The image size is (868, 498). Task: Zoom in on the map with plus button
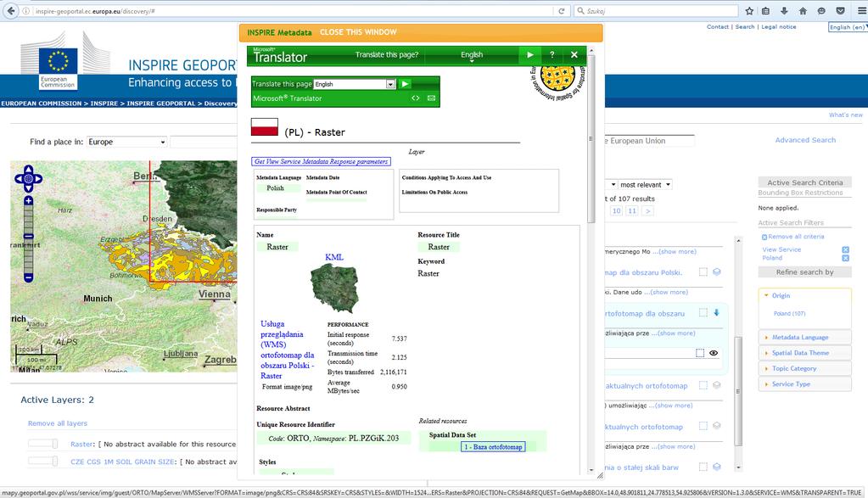[28, 201]
